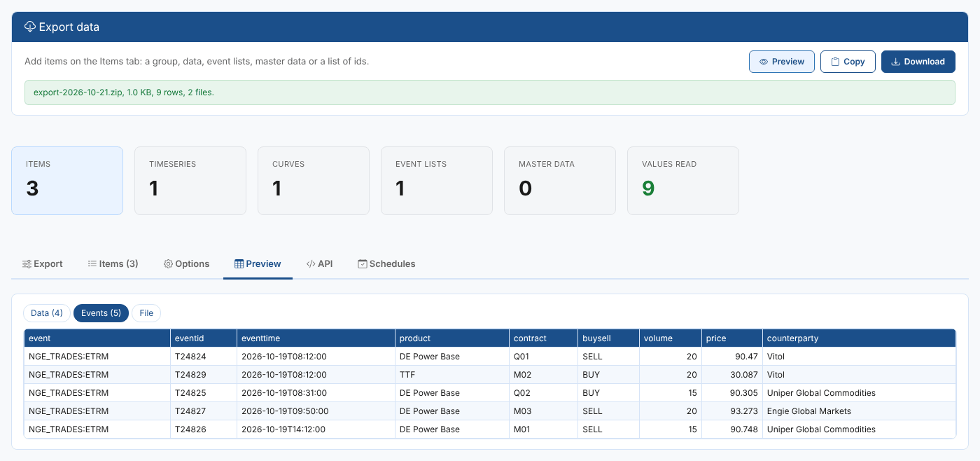Viewport: 980px width, 461px height.
Task: Toggle the Preview button with eye icon
Action: (782, 62)
